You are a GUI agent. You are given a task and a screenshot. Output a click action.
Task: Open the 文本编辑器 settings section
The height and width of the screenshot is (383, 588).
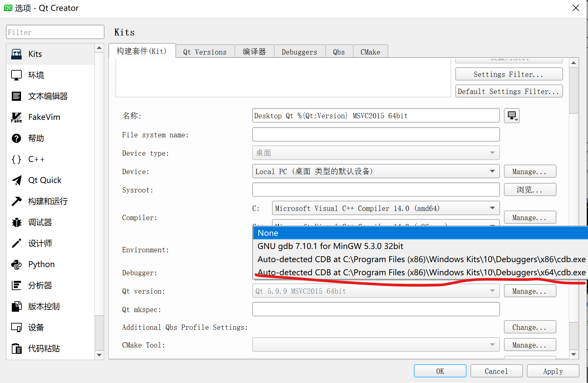tap(48, 96)
